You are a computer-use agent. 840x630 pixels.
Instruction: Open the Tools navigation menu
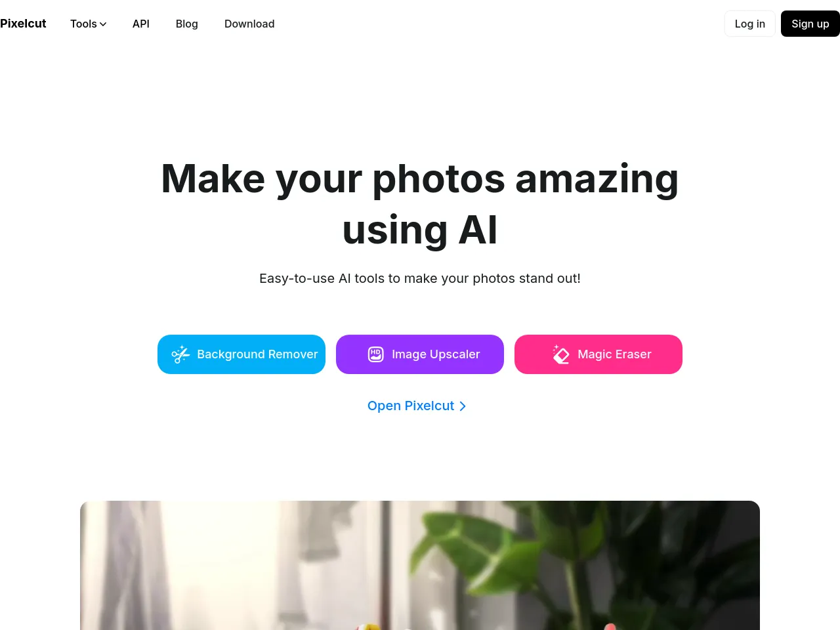[89, 24]
